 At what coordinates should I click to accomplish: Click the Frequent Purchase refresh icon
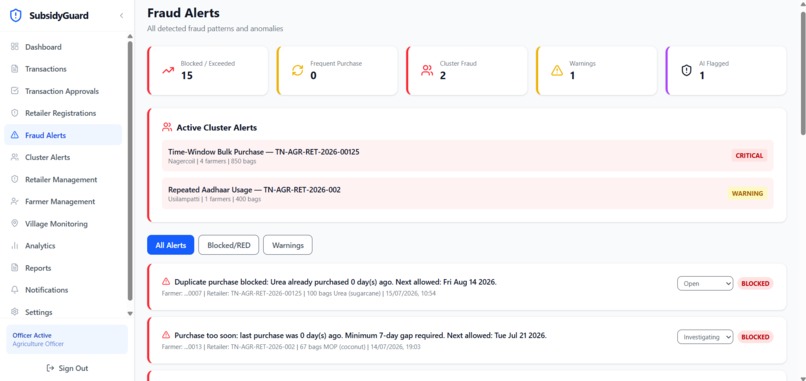[x=298, y=70]
